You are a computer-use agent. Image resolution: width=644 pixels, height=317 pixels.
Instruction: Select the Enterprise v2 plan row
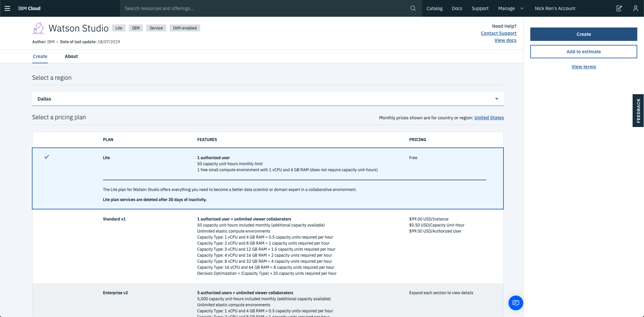click(x=268, y=300)
